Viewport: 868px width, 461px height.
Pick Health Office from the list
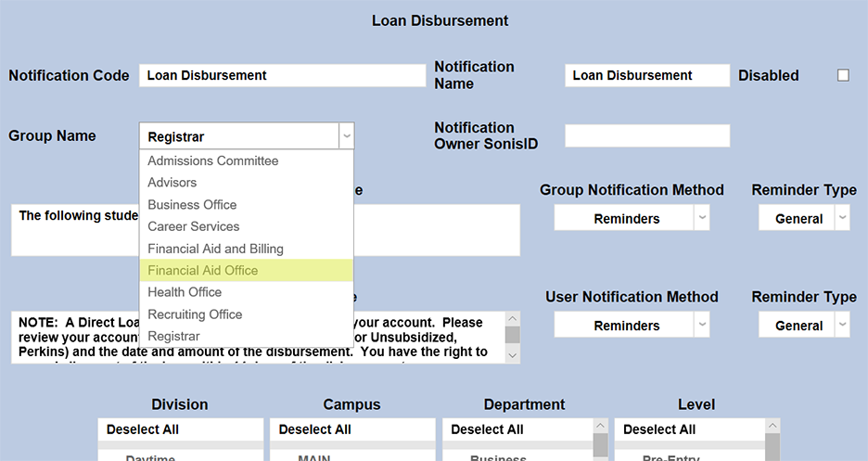coord(247,292)
